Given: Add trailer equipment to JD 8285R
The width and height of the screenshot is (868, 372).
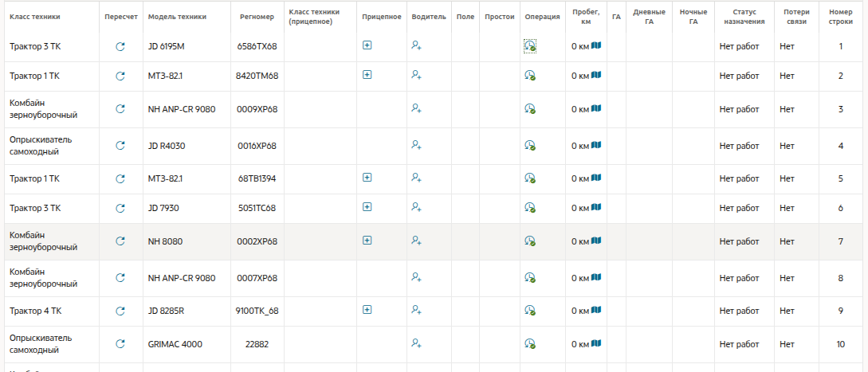Looking at the screenshot, I should 367,309.
